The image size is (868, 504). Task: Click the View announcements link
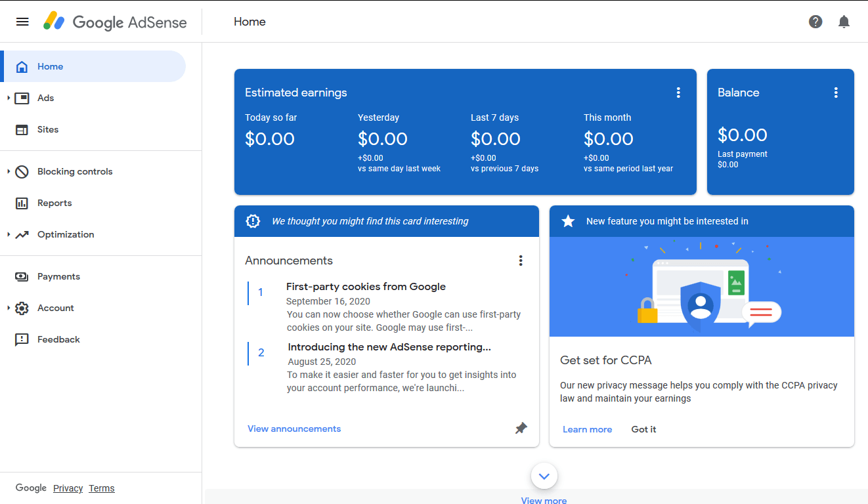294,429
